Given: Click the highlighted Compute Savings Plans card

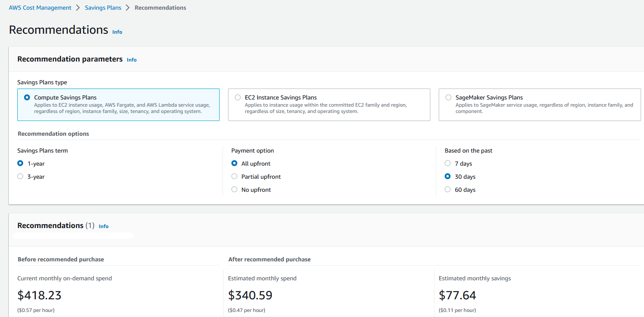Looking at the screenshot, I should coord(118,105).
